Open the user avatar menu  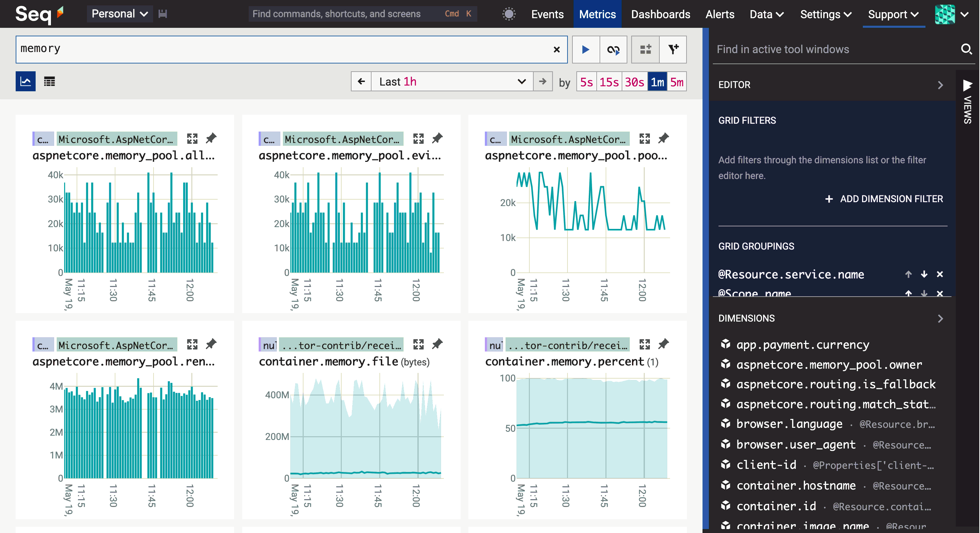coord(952,14)
